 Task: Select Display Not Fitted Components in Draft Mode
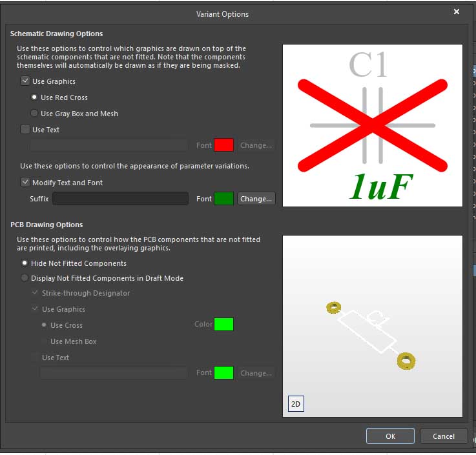click(25, 278)
